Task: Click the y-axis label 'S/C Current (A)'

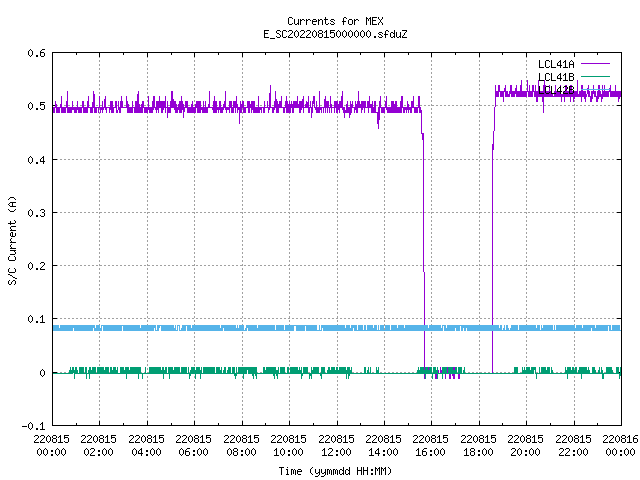Action: [x=12, y=240]
